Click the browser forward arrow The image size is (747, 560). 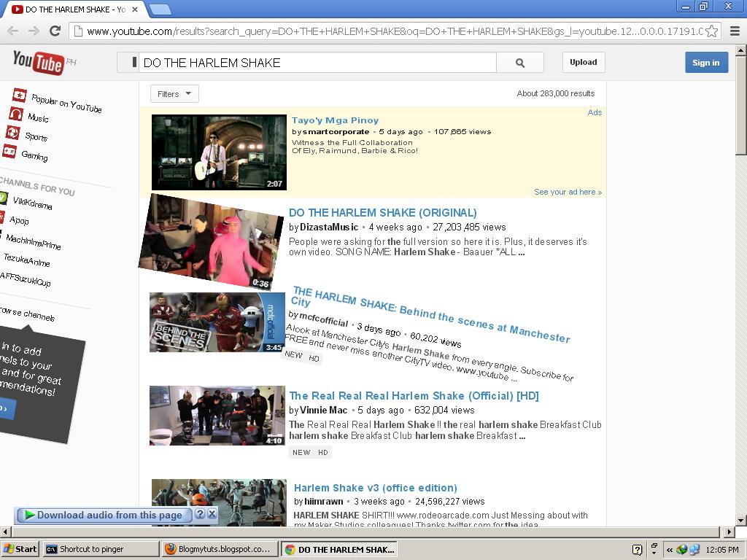(x=34, y=31)
